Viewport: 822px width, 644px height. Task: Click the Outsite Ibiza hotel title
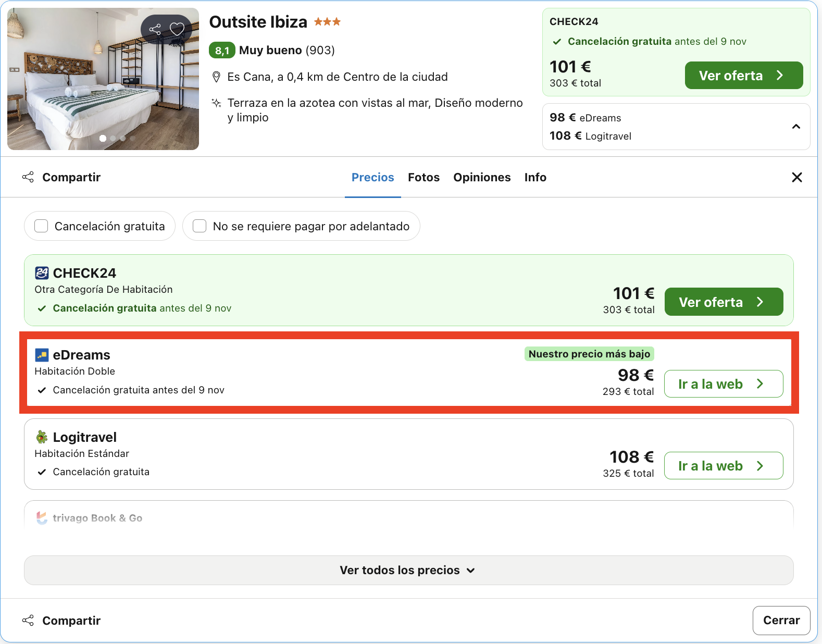[258, 22]
